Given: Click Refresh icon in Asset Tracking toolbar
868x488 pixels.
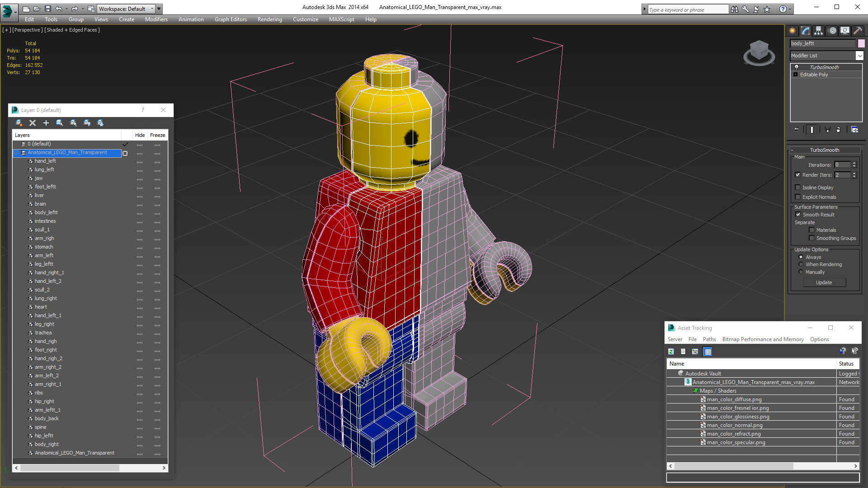Looking at the screenshot, I should [671, 352].
